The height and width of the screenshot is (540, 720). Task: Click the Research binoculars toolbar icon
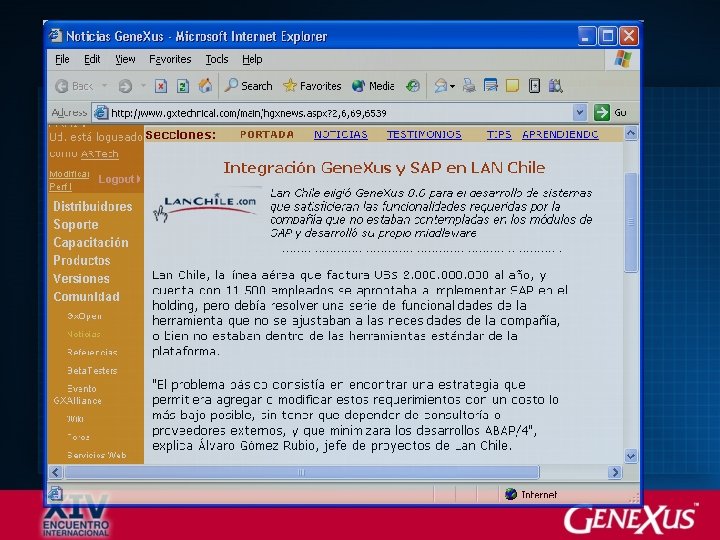point(555,86)
